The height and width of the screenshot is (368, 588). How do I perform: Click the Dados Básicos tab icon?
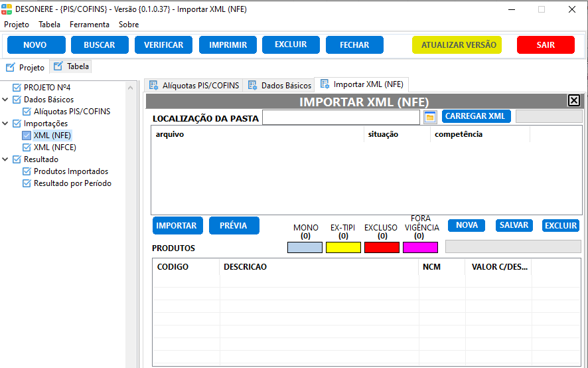tap(253, 85)
